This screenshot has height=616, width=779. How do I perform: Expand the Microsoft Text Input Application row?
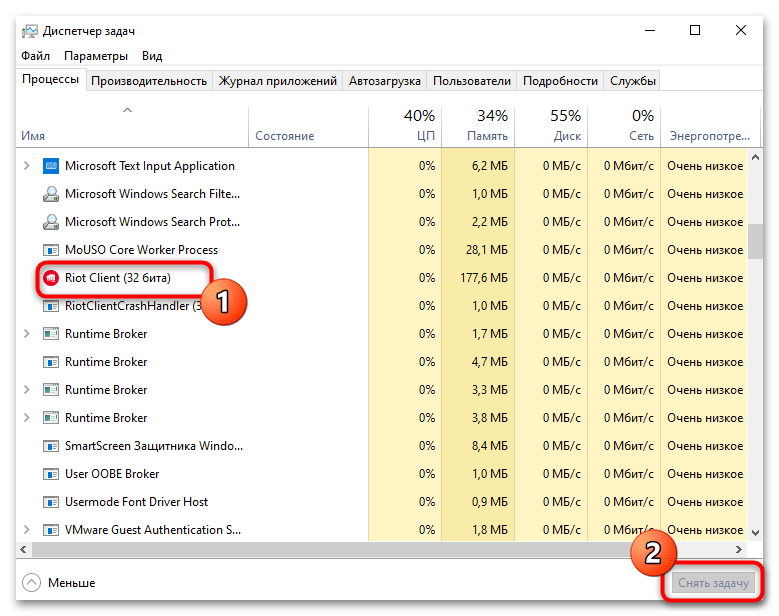point(27,166)
